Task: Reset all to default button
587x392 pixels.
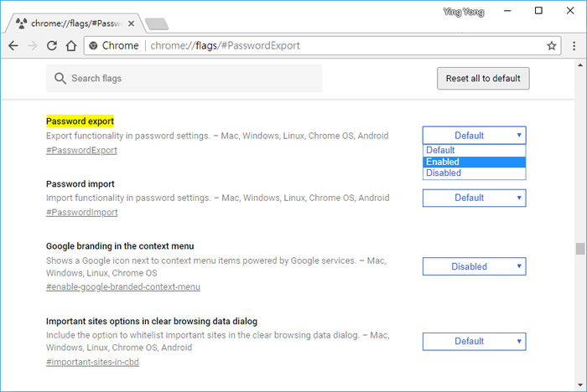Action: [483, 78]
